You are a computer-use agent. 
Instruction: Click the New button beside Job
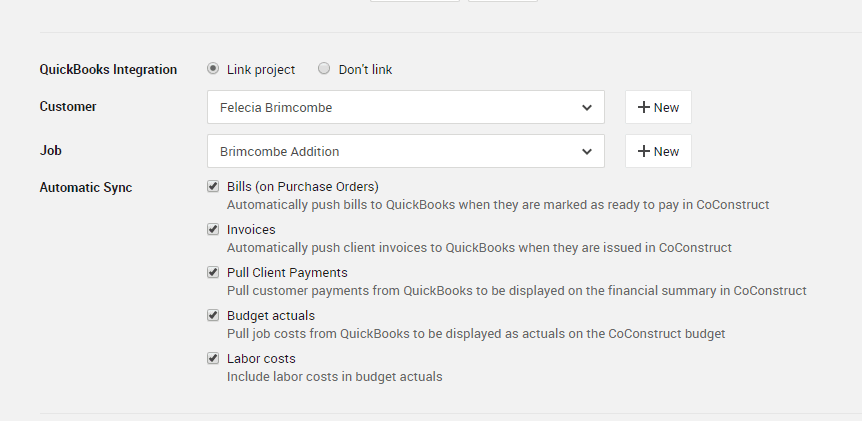pyautogui.click(x=658, y=151)
